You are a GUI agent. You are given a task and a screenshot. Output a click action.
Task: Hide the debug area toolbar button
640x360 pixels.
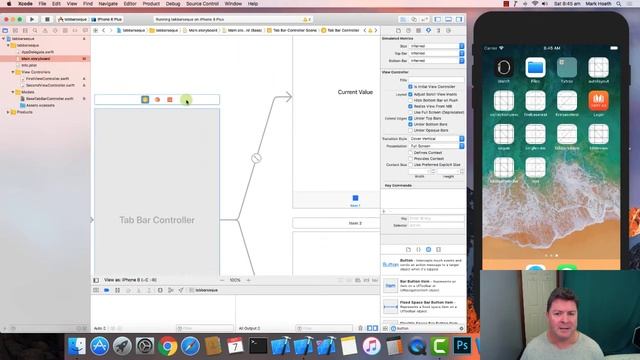click(x=448, y=19)
